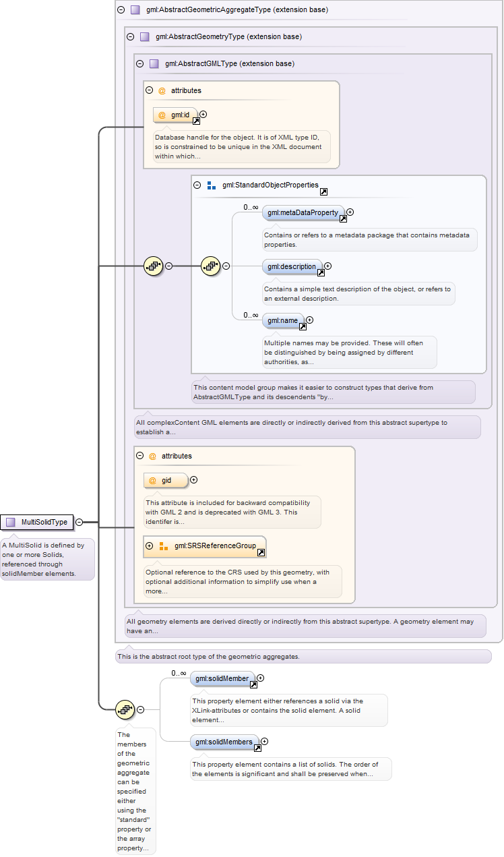Screen dimensions: 504x857
Task: Follow link arrow on gml:metaDataProperty
Action: coord(343,219)
